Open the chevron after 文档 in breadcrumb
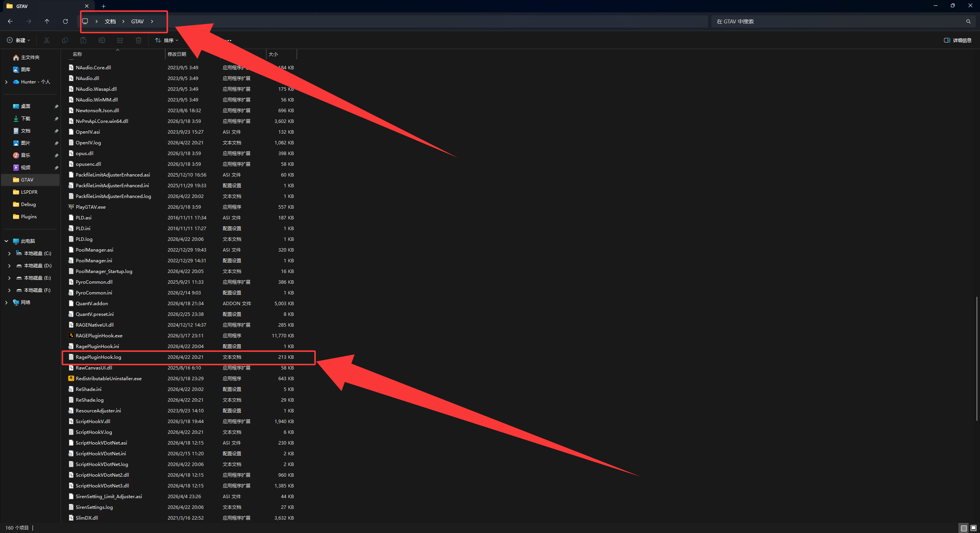Image resolution: width=980 pixels, height=533 pixels. pos(123,21)
